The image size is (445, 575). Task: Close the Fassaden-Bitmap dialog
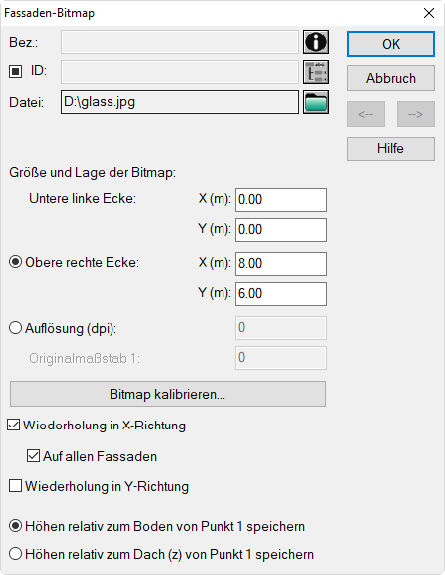[x=428, y=13]
